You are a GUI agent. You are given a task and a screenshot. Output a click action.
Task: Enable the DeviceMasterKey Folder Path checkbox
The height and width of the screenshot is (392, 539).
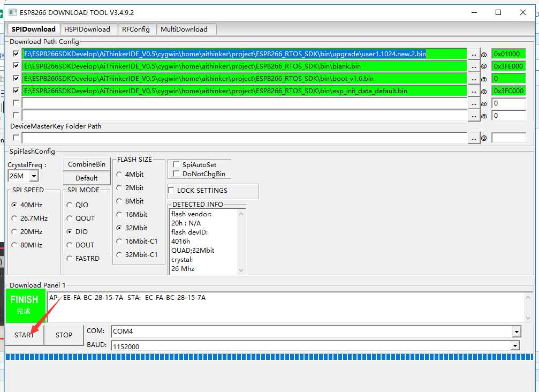[x=16, y=138]
